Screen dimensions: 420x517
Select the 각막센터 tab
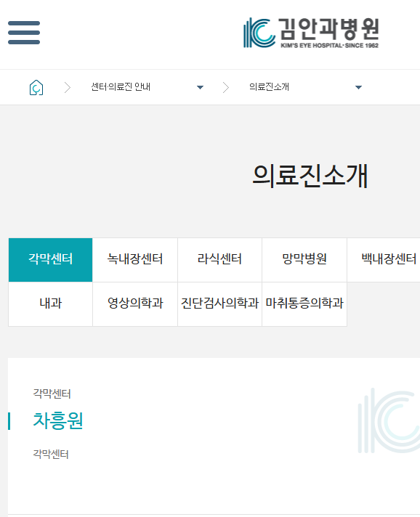[x=50, y=260]
